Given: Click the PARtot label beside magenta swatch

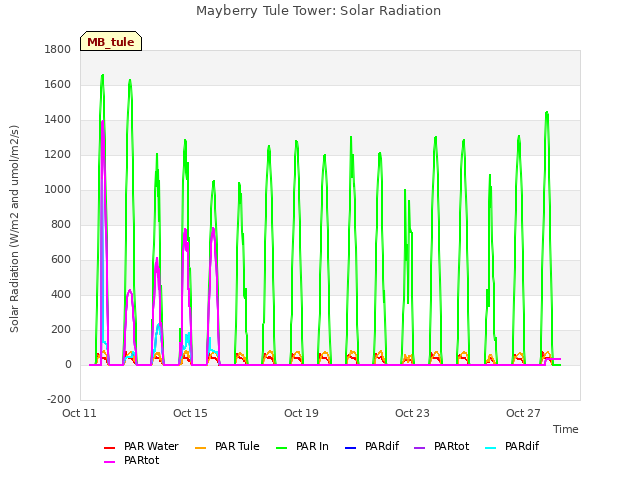Looking at the screenshot, I should [142, 460].
